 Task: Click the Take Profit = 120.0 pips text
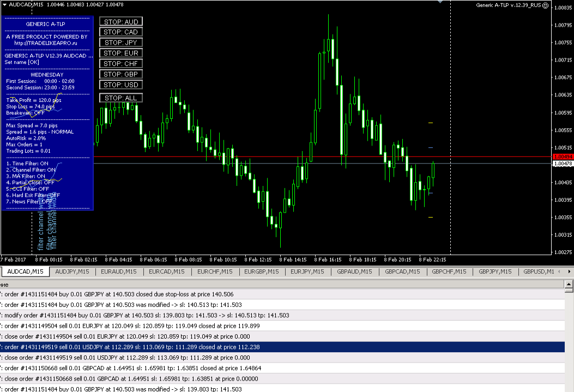(x=34, y=100)
